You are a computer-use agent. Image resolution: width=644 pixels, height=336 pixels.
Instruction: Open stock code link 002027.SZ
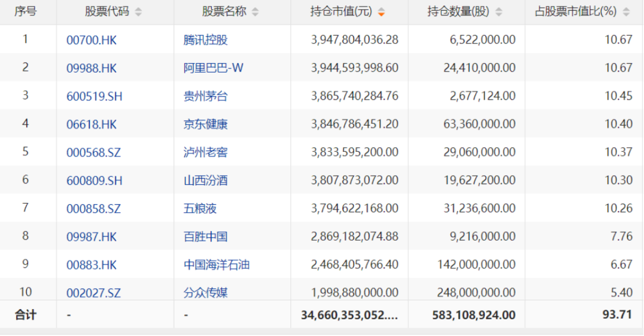tap(94, 293)
